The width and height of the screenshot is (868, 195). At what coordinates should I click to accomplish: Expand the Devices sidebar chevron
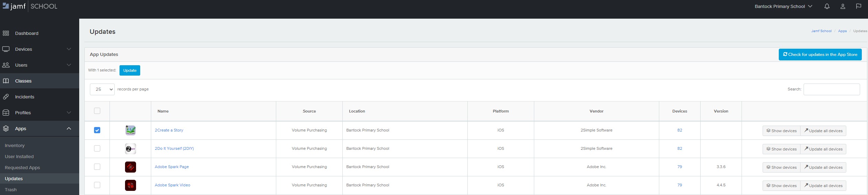tap(69, 49)
